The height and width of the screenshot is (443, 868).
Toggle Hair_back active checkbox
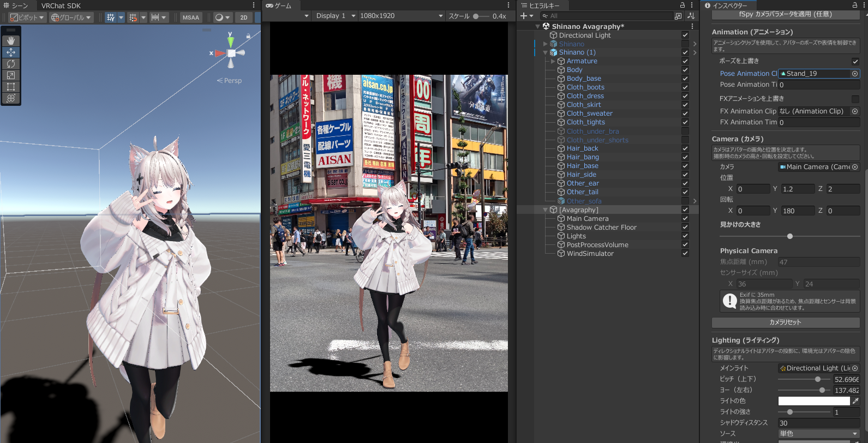pyautogui.click(x=685, y=148)
